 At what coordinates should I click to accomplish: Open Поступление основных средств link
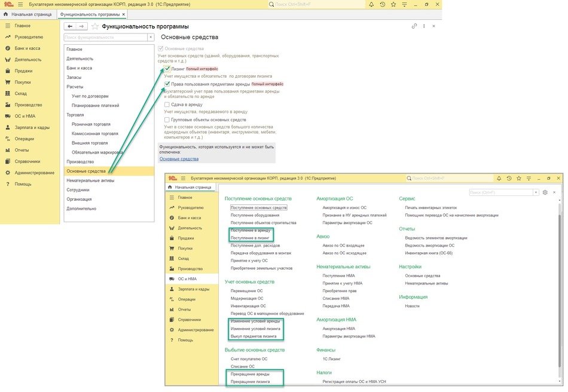(259, 208)
